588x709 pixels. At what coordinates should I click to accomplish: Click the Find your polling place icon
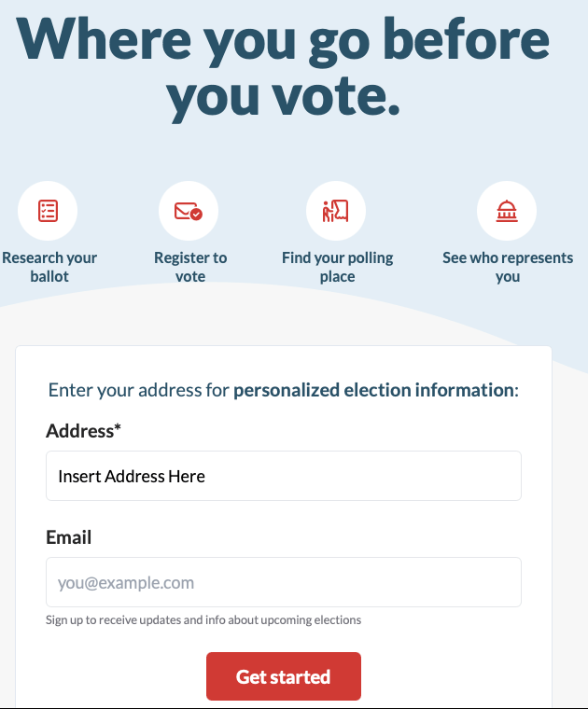pyautogui.click(x=336, y=211)
